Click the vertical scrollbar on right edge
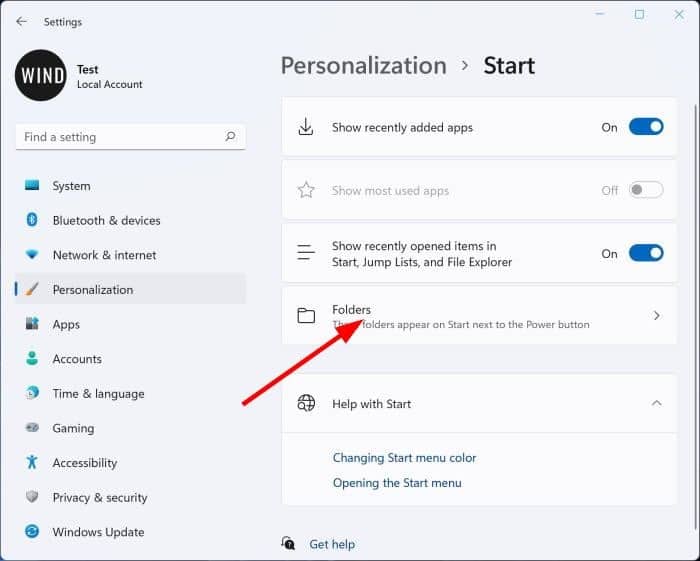 click(695, 317)
